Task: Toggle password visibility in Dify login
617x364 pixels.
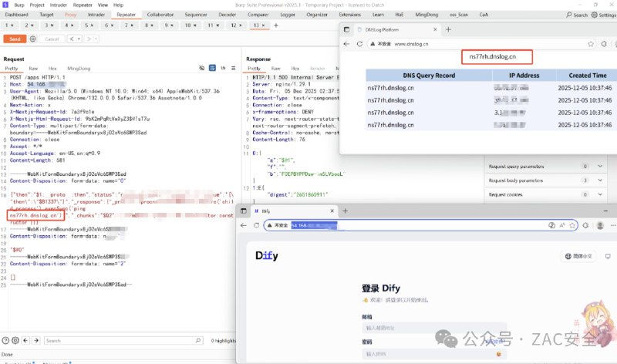Action: coord(498,354)
